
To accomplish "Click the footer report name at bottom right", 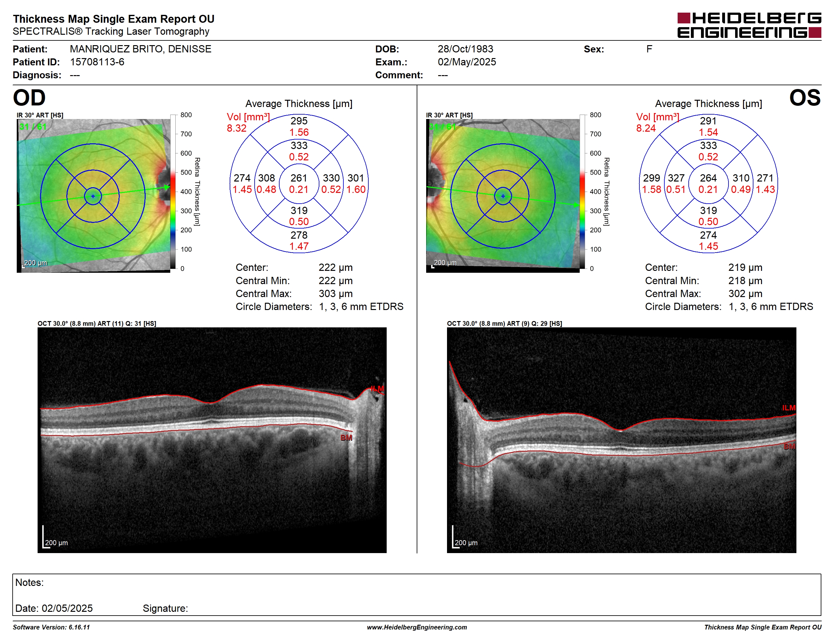I will click(x=763, y=627).
